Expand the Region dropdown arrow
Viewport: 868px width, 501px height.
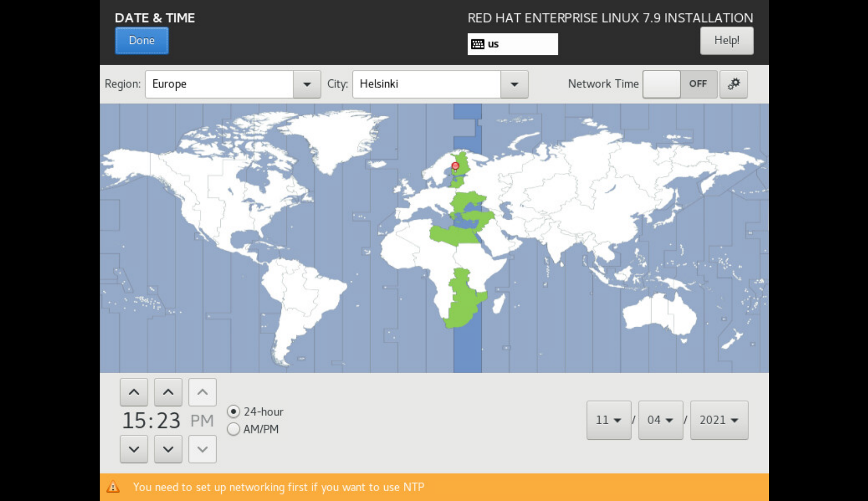307,84
